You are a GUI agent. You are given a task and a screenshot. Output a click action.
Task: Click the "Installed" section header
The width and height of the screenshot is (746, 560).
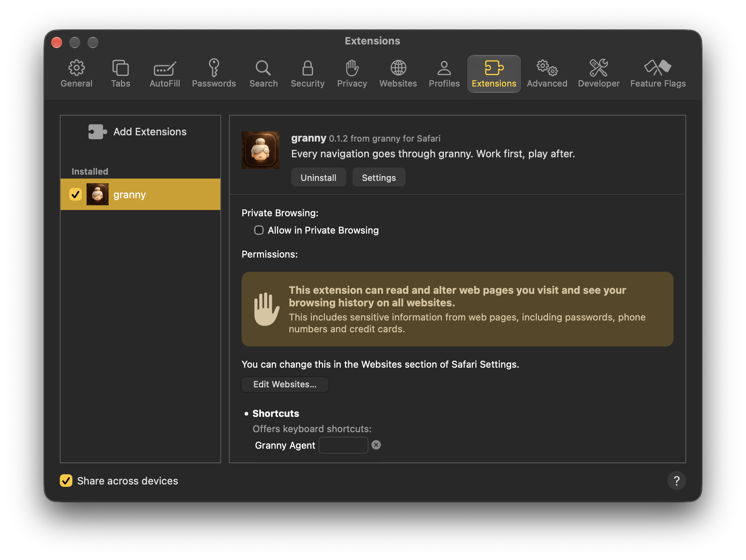coord(90,171)
